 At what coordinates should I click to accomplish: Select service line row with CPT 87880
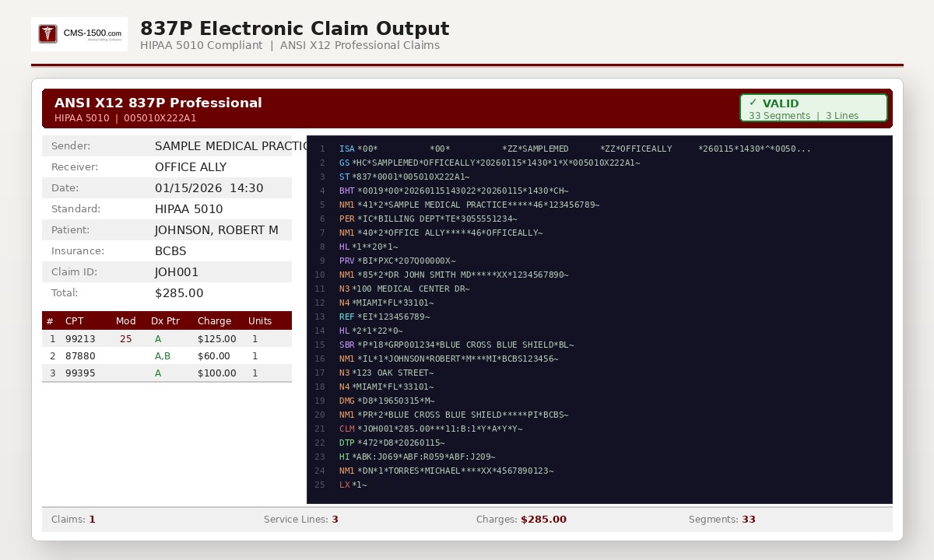pos(167,356)
